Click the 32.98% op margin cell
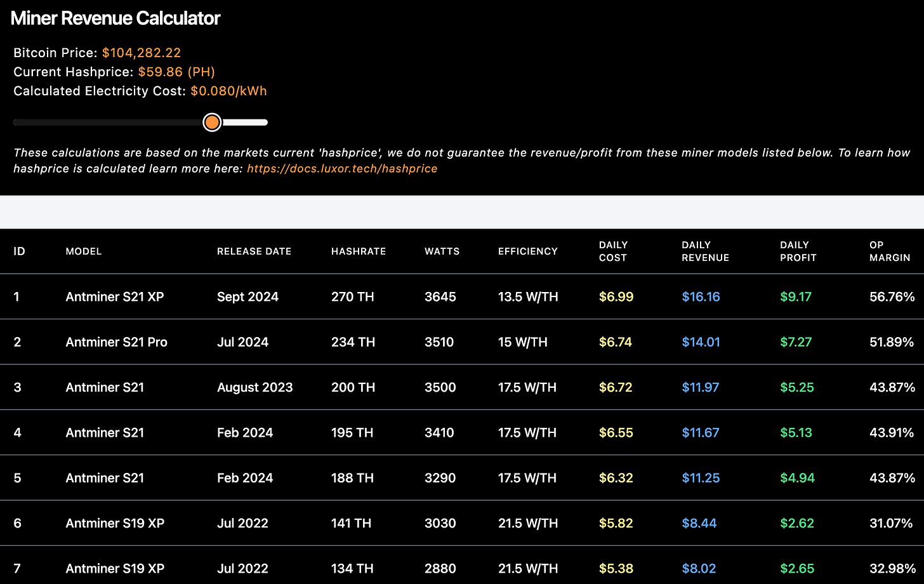 point(892,569)
